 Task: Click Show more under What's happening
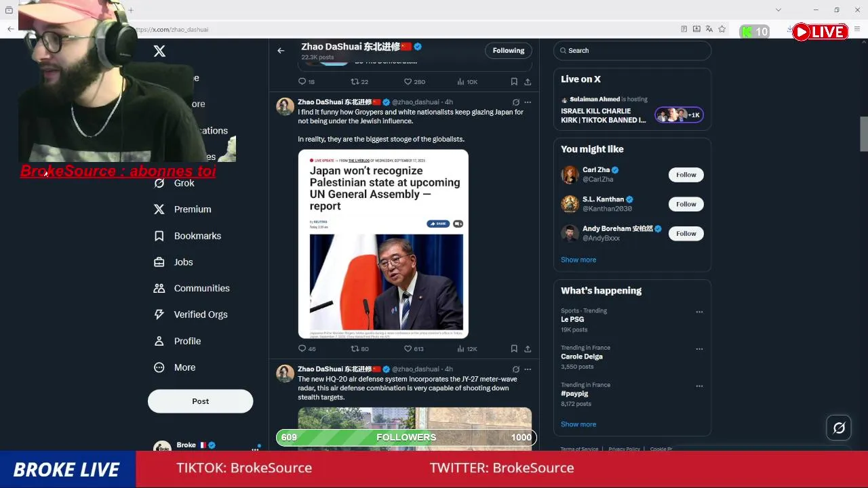(578, 424)
